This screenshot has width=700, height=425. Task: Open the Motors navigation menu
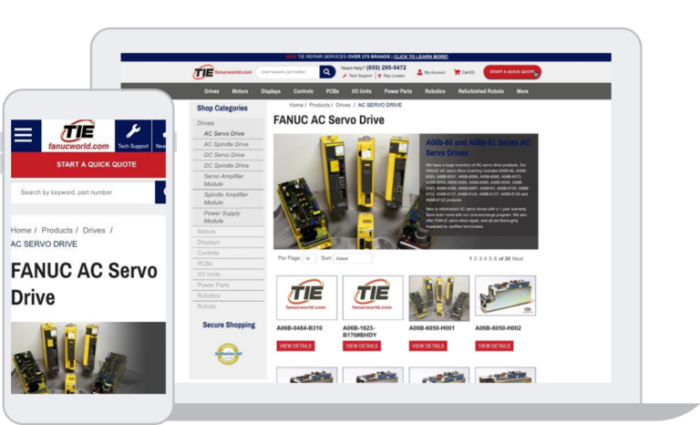(x=240, y=91)
